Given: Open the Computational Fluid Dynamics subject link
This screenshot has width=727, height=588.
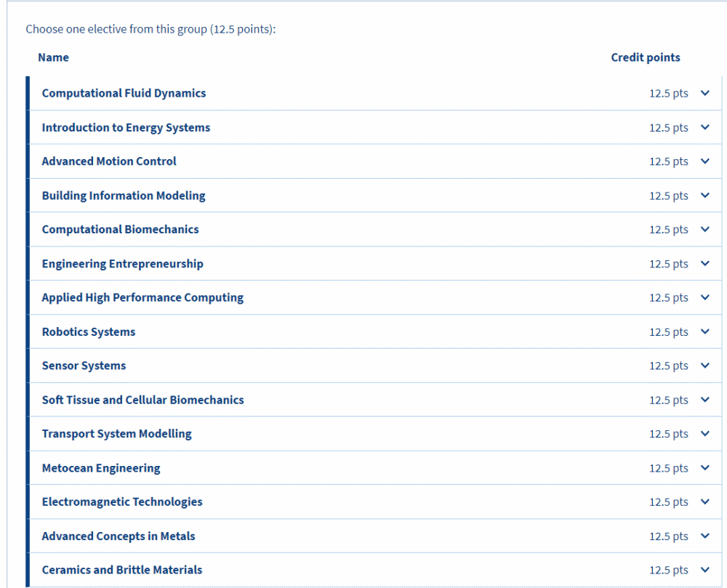Looking at the screenshot, I should (x=124, y=93).
